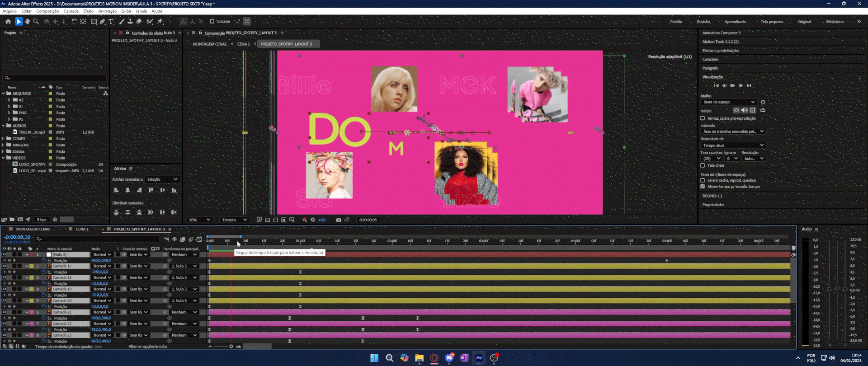Toggle the Encaixe snapping checkbox
The width and height of the screenshot is (868, 366).
click(x=212, y=21)
